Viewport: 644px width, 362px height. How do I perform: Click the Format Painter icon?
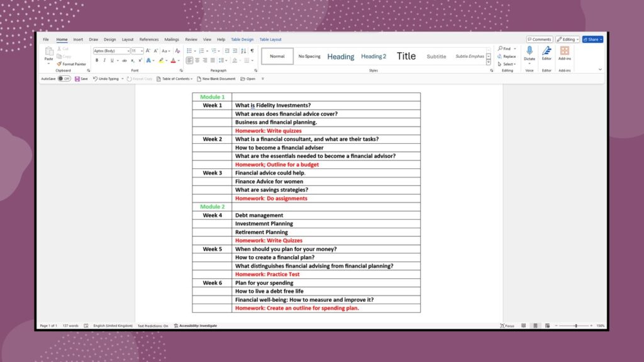coord(59,64)
